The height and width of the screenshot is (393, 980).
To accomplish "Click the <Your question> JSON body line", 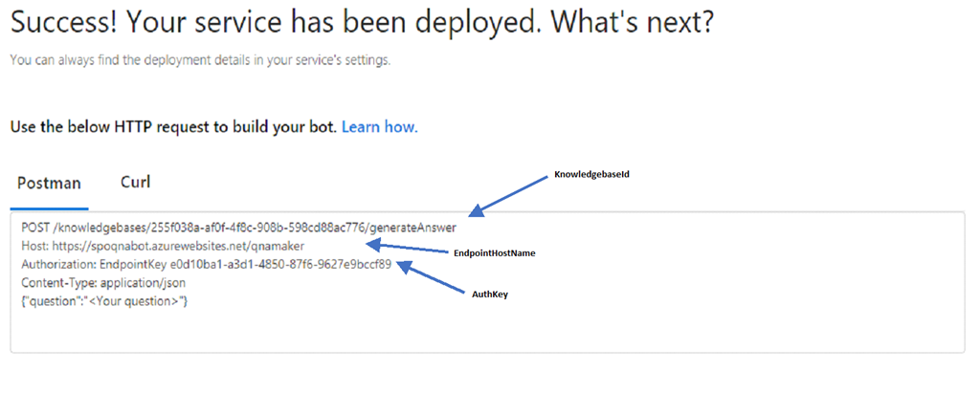I will tap(104, 301).
